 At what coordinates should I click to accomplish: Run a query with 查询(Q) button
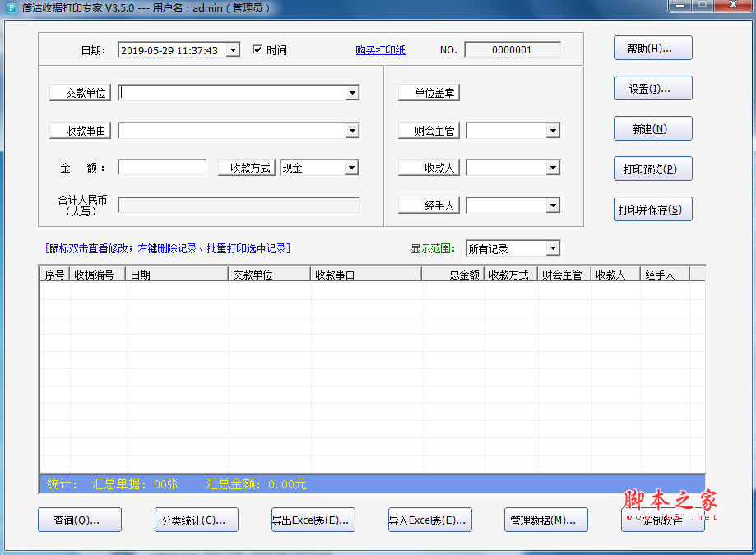79,520
